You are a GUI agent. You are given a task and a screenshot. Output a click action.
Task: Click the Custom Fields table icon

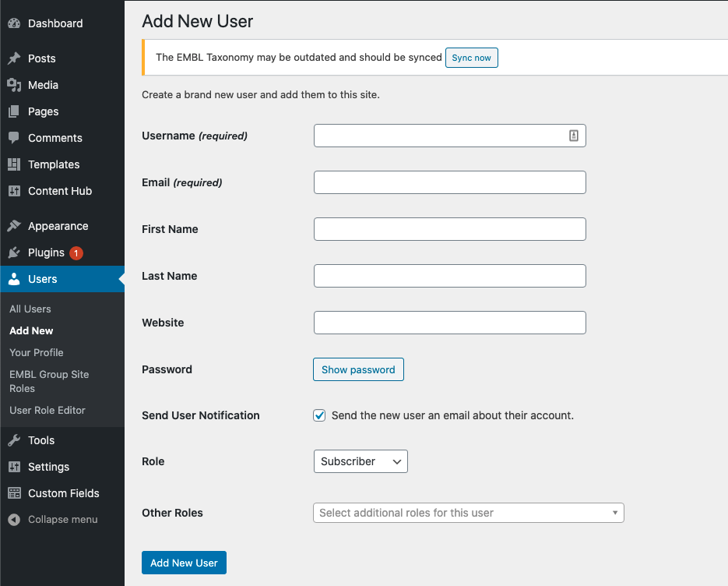[x=14, y=493]
